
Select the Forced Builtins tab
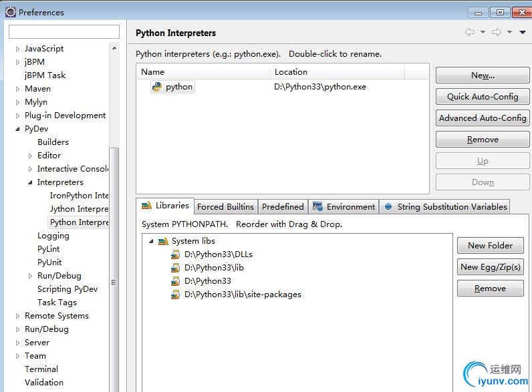225,207
